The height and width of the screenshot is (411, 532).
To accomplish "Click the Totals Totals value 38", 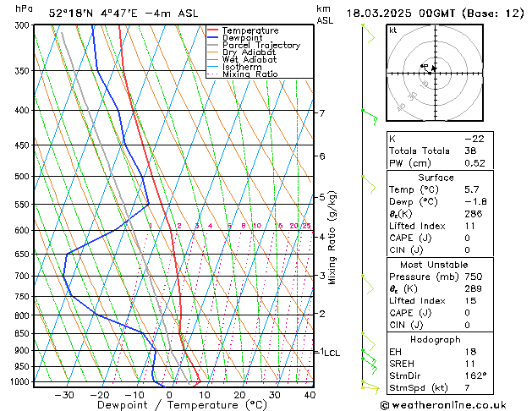I will coord(470,151).
